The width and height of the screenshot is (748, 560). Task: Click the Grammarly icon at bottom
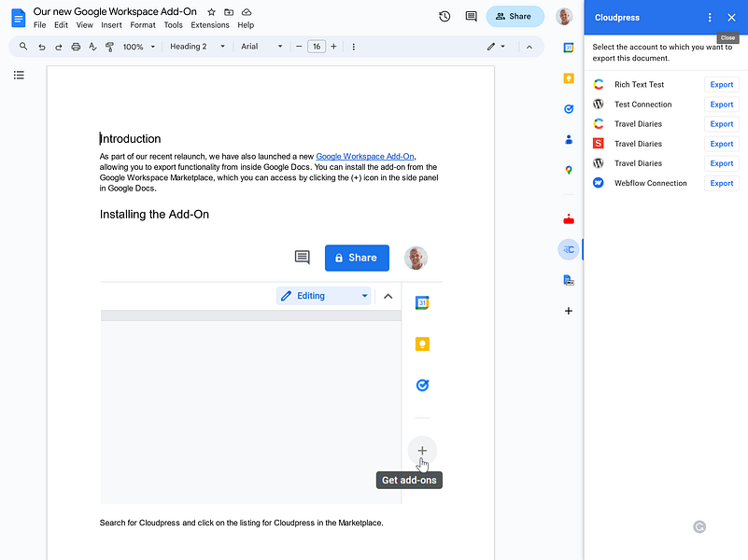click(699, 526)
